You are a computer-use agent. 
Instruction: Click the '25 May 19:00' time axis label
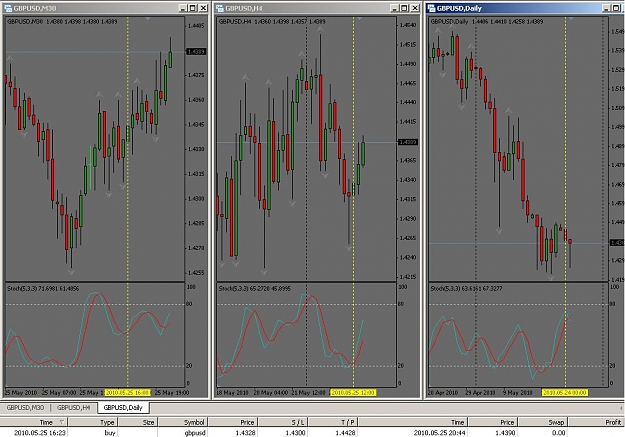pos(172,393)
